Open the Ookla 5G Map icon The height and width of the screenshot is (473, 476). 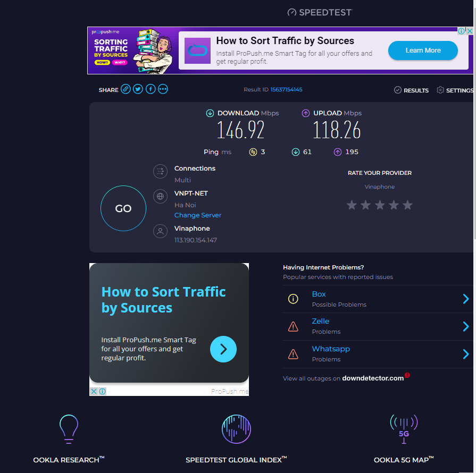pyautogui.click(x=404, y=429)
